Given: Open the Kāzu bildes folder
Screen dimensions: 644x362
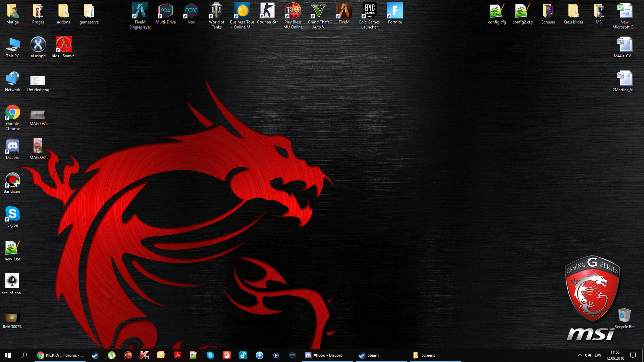Looking at the screenshot, I should click(x=574, y=14).
